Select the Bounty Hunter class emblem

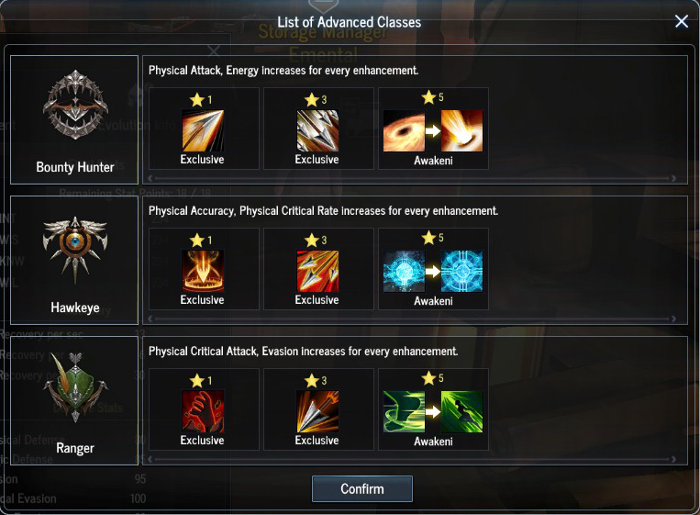75,105
